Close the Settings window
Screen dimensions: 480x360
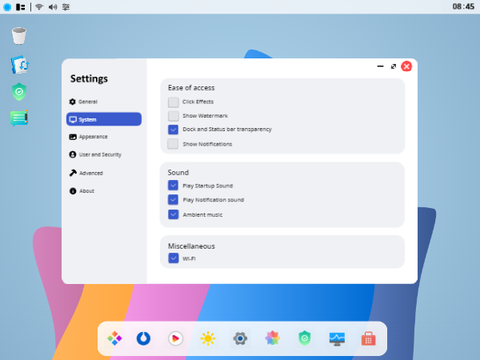[x=406, y=66]
